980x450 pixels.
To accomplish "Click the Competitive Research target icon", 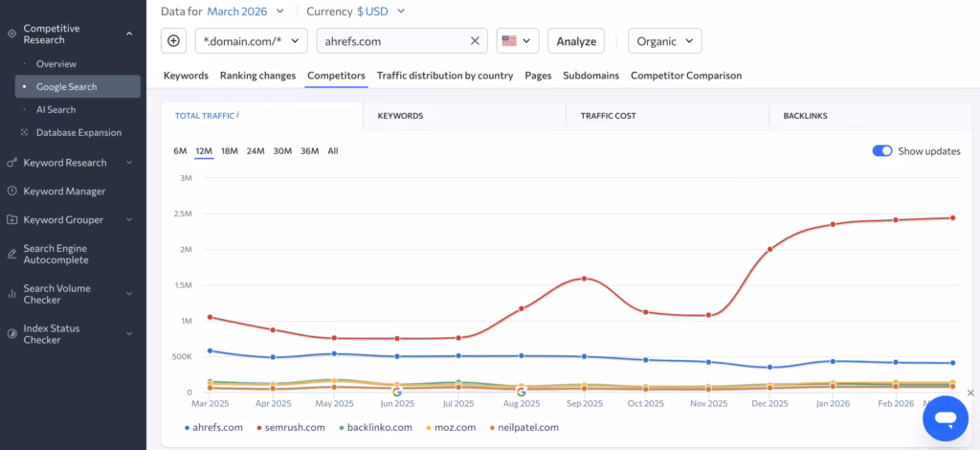I will click(x=11, y=34).
